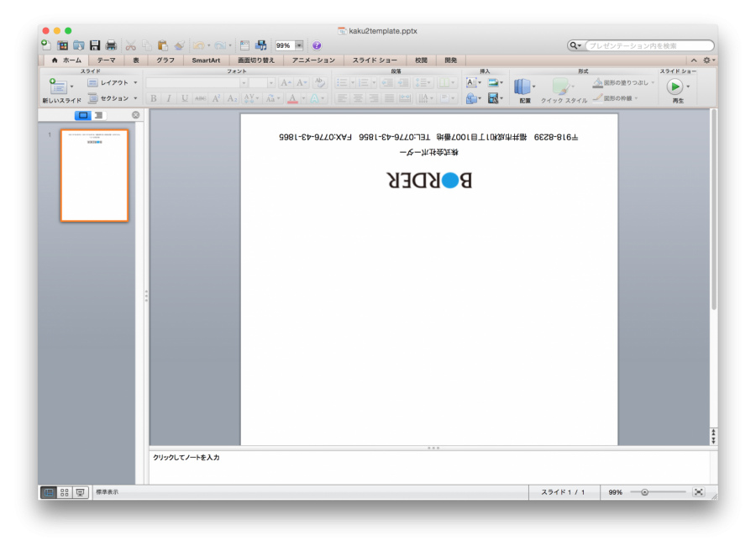756x551 pixels.
Task: Open the font name combo box
Action: (197, 83)
